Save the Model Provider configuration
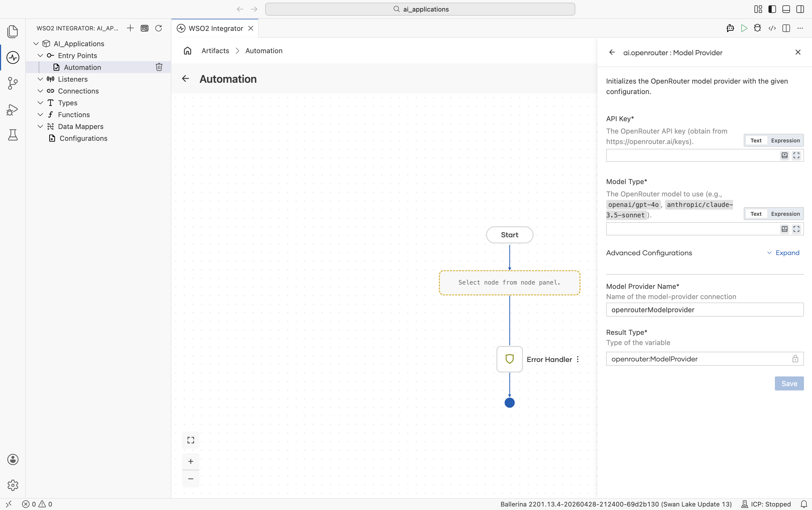 pos(789,383)
